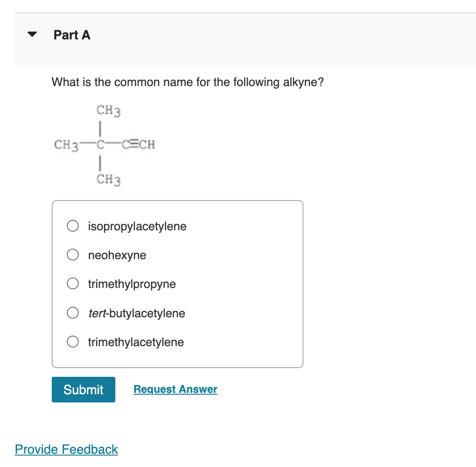Click the Submit button's teal area
This screenshot has height=467, width=476.
(x=83, y=389)
